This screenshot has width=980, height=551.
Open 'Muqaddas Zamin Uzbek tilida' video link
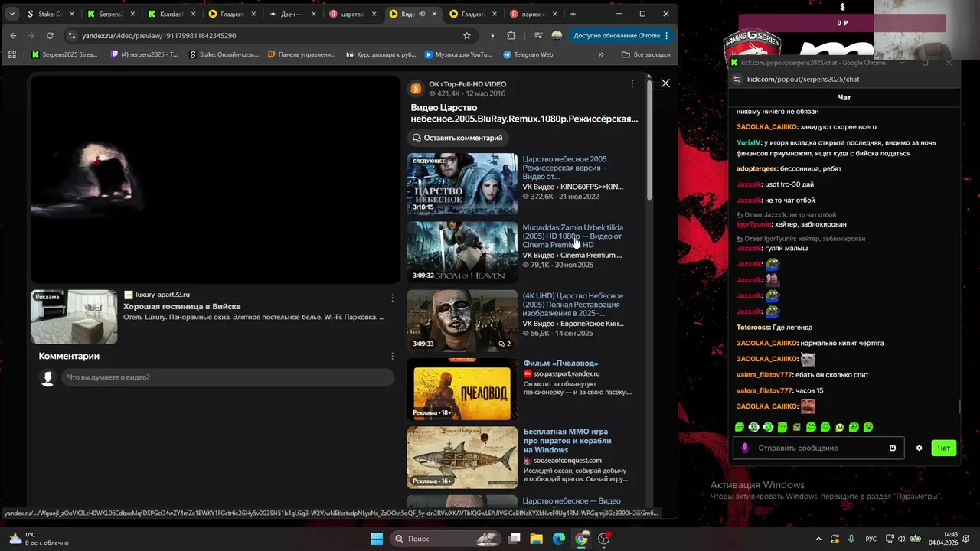point(573,236)
